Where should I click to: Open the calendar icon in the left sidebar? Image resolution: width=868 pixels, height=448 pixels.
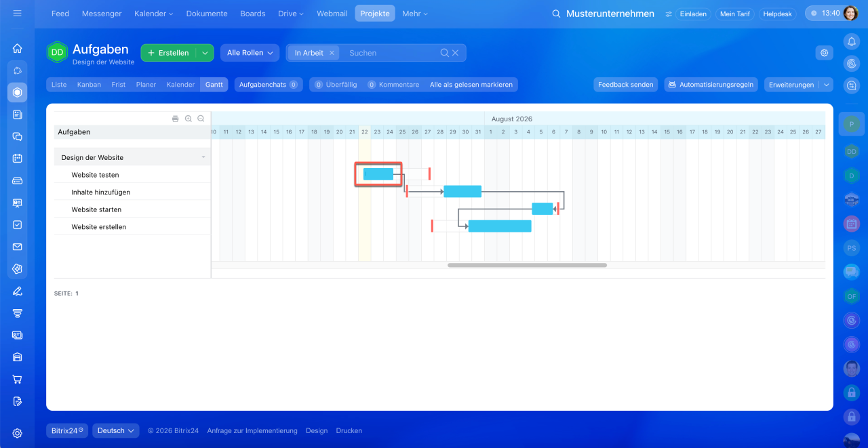pyautogui.click(x=18, y=158)
